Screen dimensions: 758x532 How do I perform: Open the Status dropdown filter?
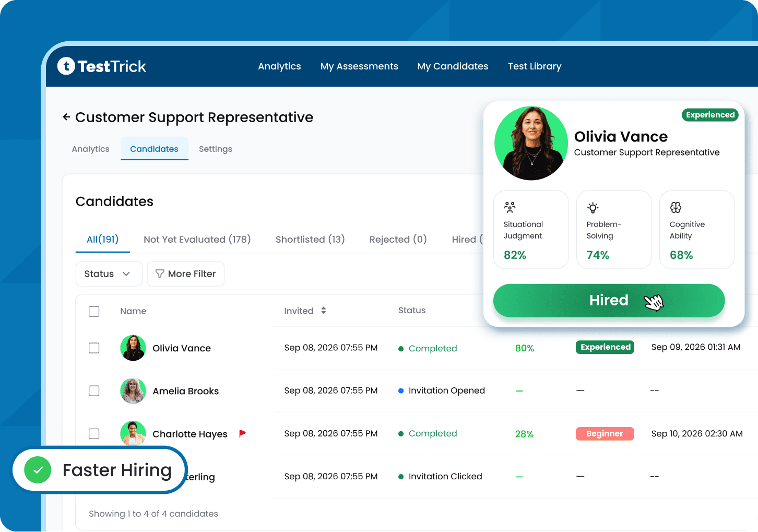point(109,274)
